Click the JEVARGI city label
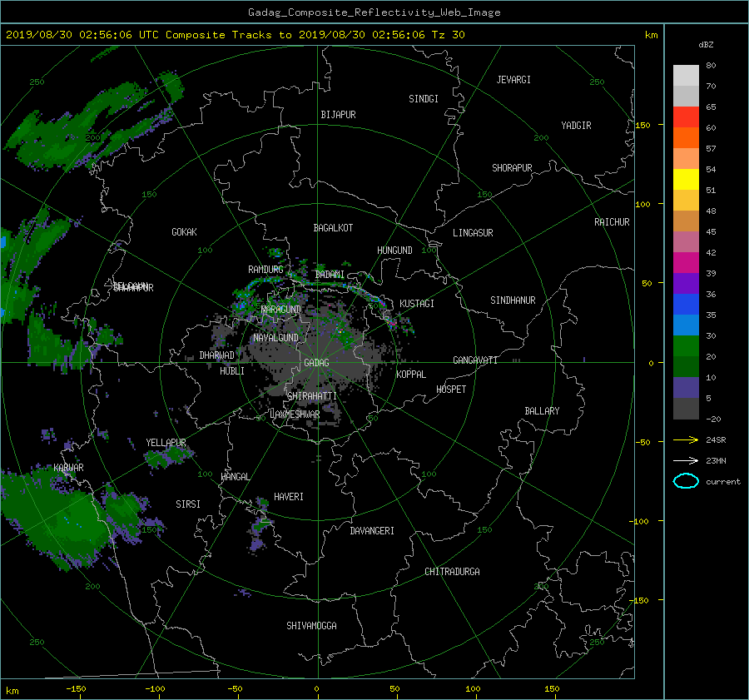749x700 pixels. coord(513,80)
